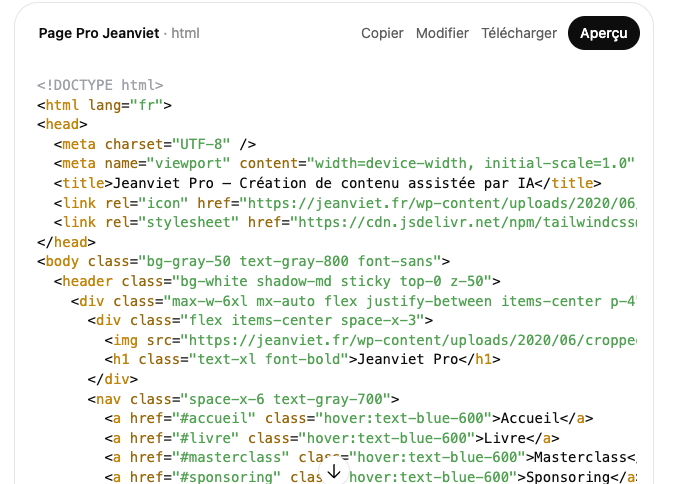Click the nav class space-x-6 line
Viewport: 675px width, 484px height.
coord(243,398)
